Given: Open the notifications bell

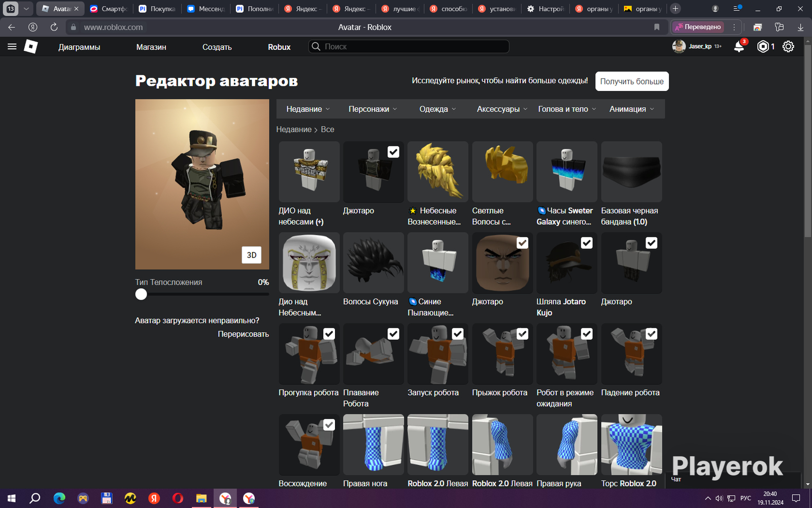Looking at the screenshot, I should pyautogui.click(x=739, y=47).
